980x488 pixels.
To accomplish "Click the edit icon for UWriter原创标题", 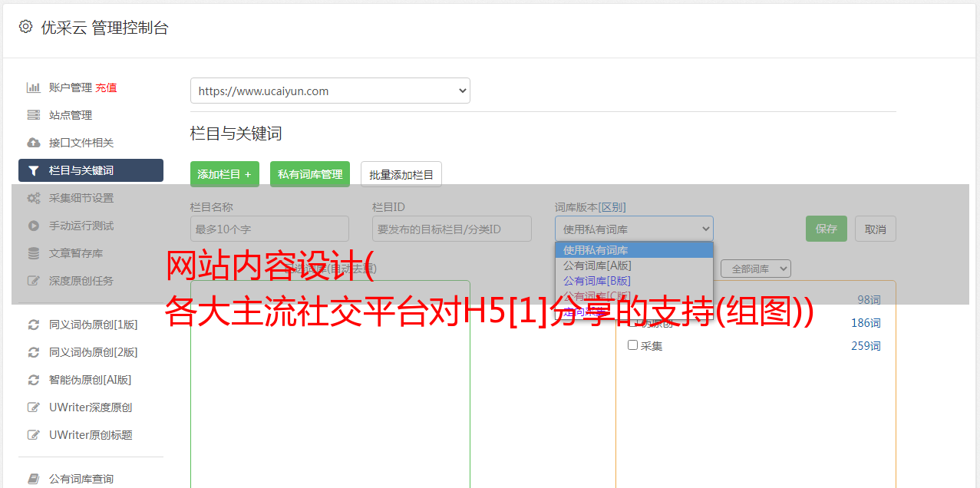I will (x=34, y=435).
